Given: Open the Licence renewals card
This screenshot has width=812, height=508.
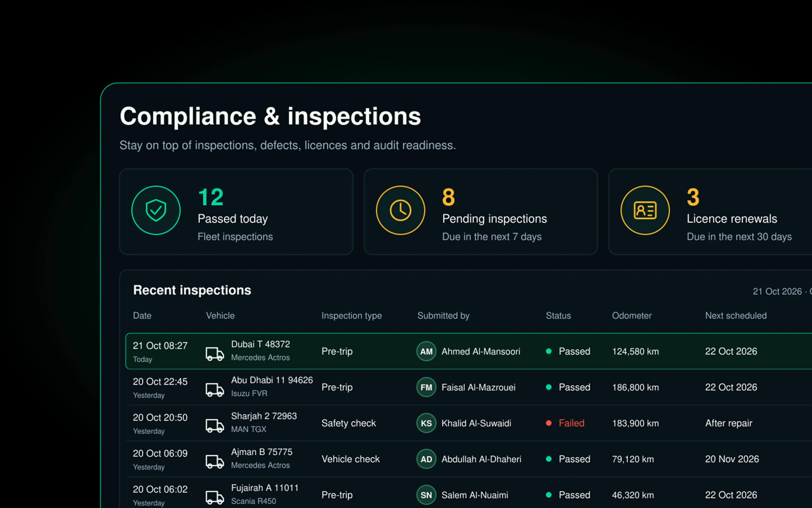Looking at the screenshot, I should pos(710,212).
